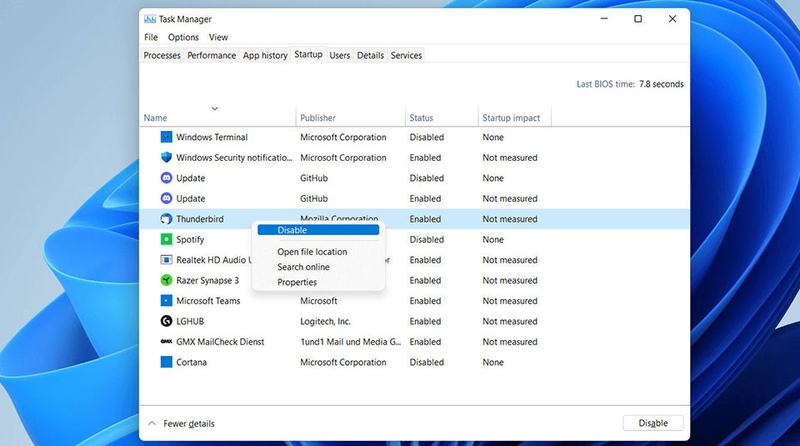This screenshot has height=446, width=800.
Task: Click the Razer Synapse 3 icon
Action: [x=166, y=280]
